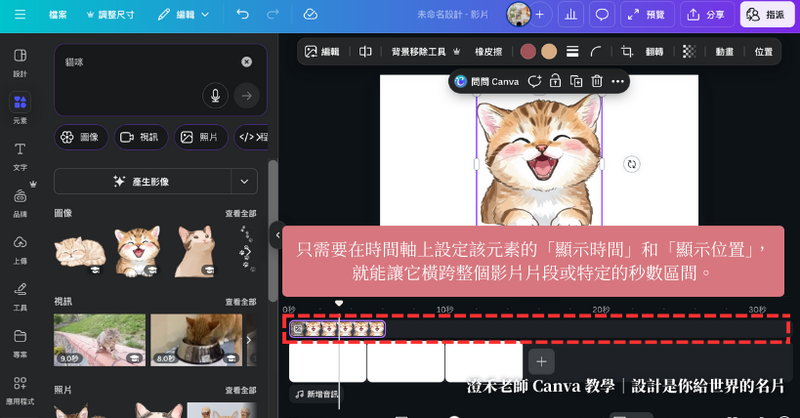This screenshot has height=418, width=800.
Task: Open 應用程式 apps panel
Action: (x=20, y=390)
